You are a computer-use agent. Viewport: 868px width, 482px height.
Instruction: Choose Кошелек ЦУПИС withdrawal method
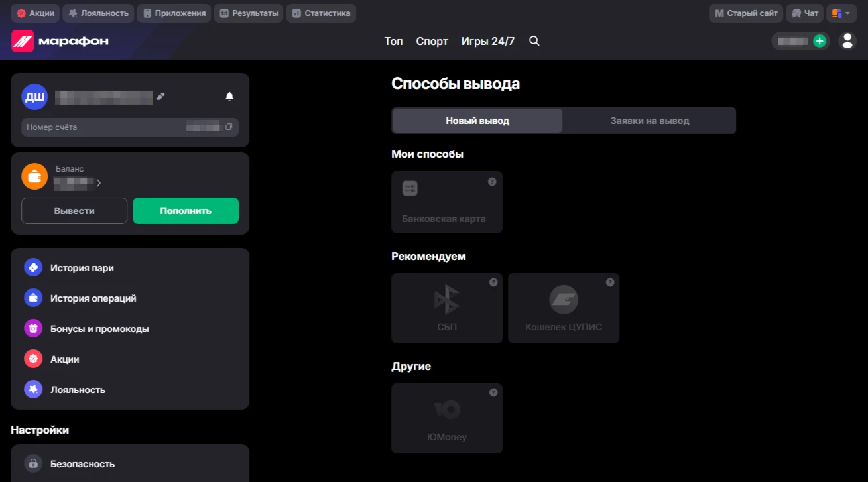(x=564, y=308)
